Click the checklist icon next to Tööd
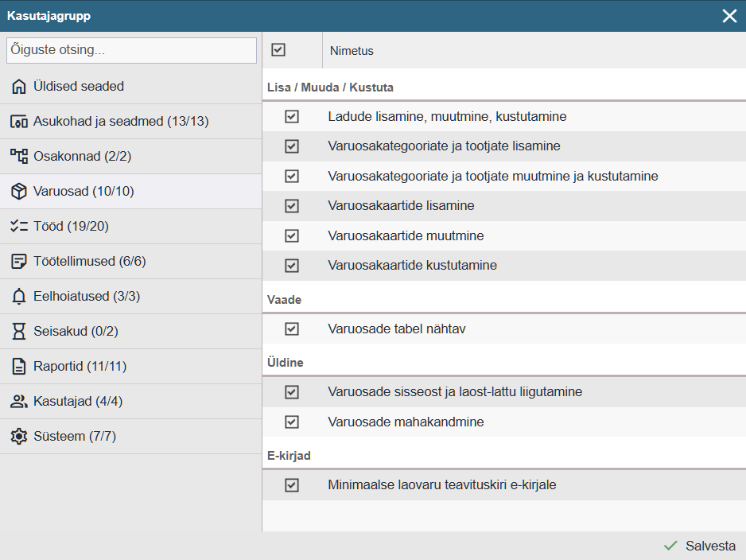The width and height of the screenshot is (746, 560). (19, 227)
